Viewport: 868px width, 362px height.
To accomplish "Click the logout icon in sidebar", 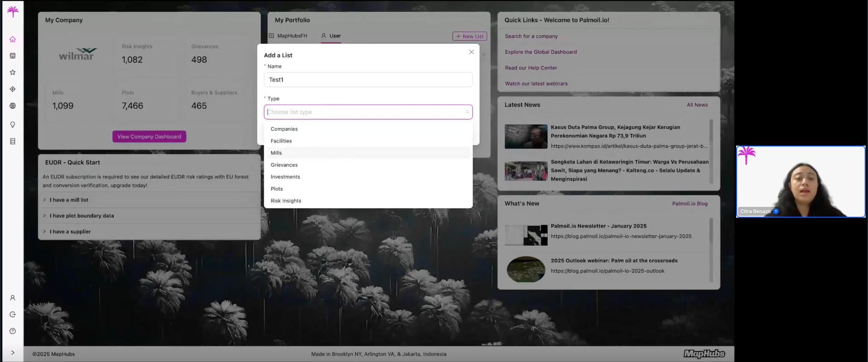I will 13,314.
